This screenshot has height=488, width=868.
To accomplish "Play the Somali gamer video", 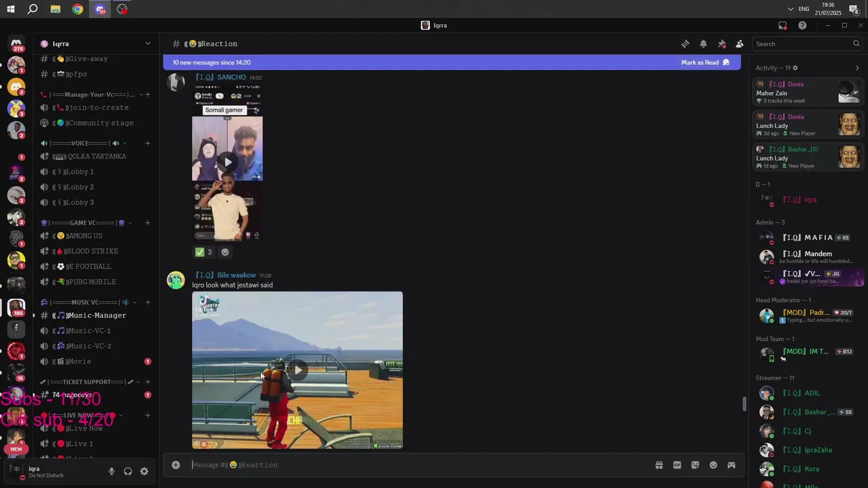I will tap(227, 161).
